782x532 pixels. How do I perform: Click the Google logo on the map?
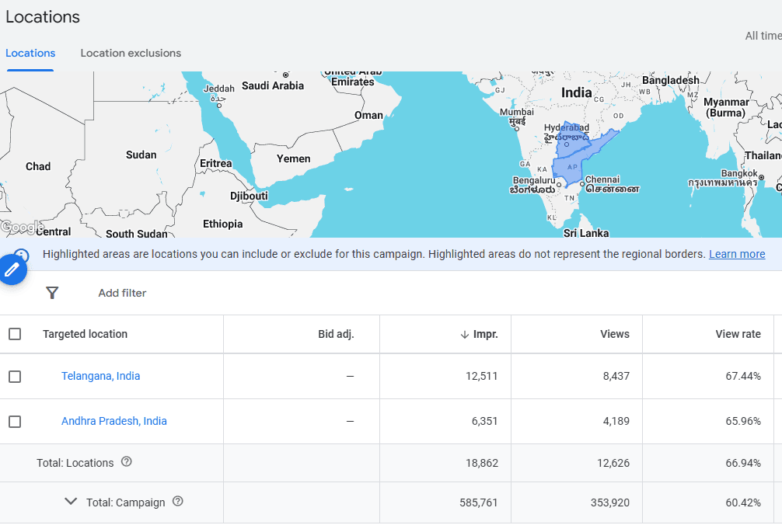[23, 225]
